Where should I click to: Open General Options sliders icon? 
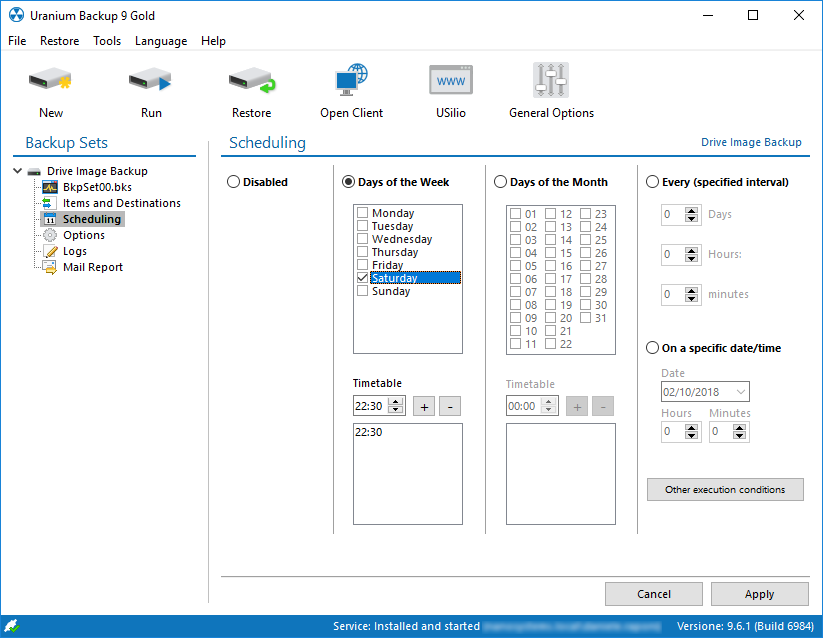551,81
